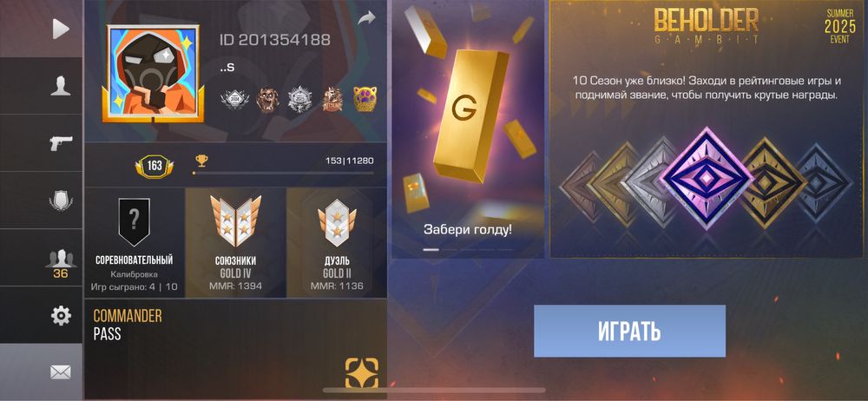Viewport: 868px width, 401px height.
Task: Open the Соревновательный calibration rank tile
Action: (x=134, y=243)
